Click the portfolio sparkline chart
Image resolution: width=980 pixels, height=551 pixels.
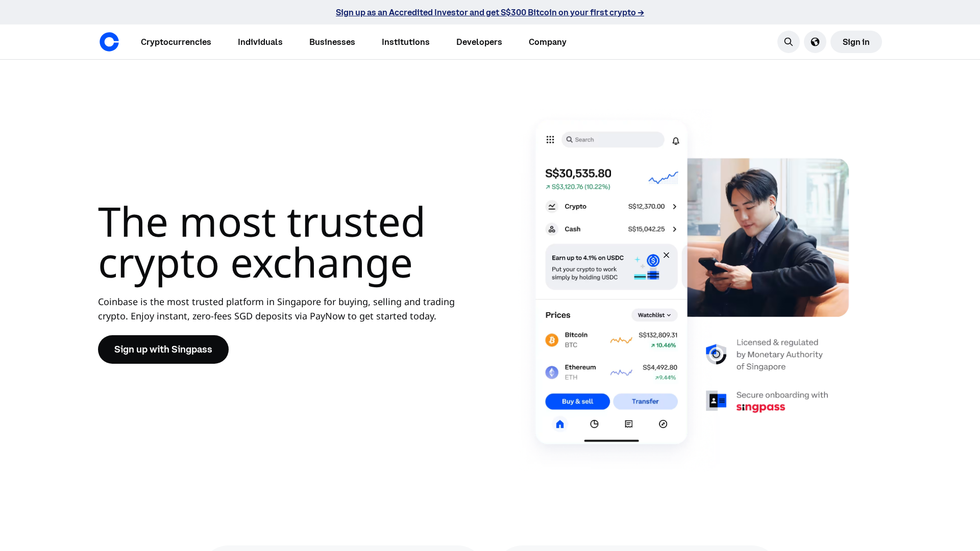click(x=663, y=178)
